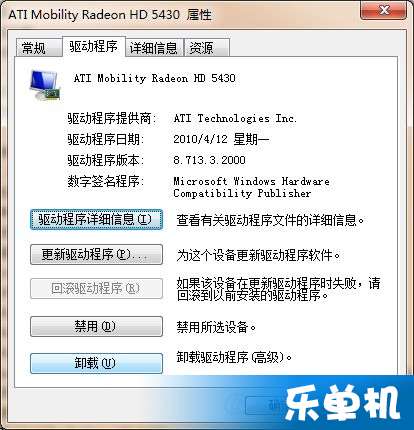Click the greyed-out 回滚驱动程序(R) button

(x=96, y=289)
